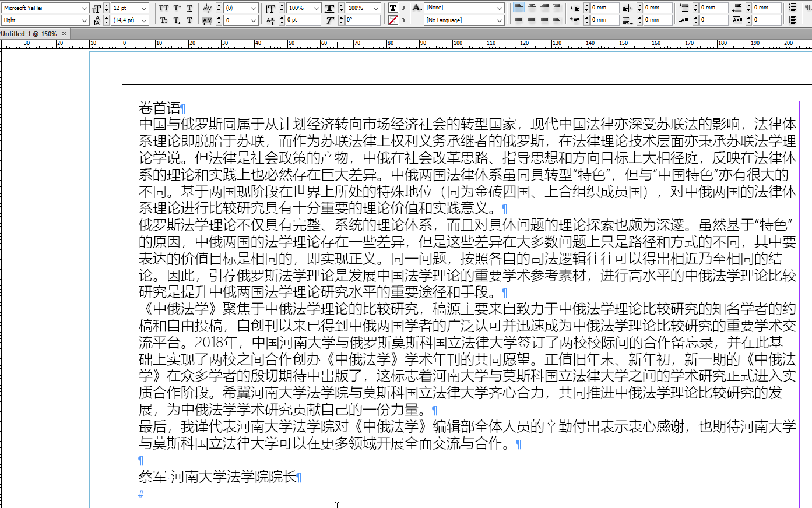Toggle numbered list
The height and width of the screenshot is (508, 812).
(793, 20)
